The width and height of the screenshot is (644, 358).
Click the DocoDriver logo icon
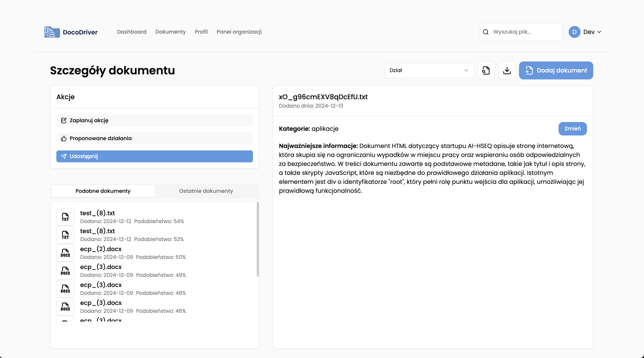52,32
